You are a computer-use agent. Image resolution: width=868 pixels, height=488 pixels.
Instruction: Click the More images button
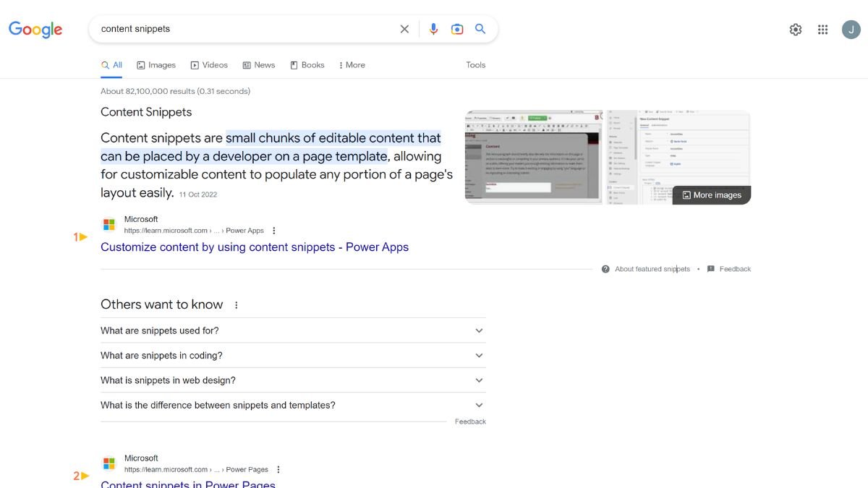[712, 195]
